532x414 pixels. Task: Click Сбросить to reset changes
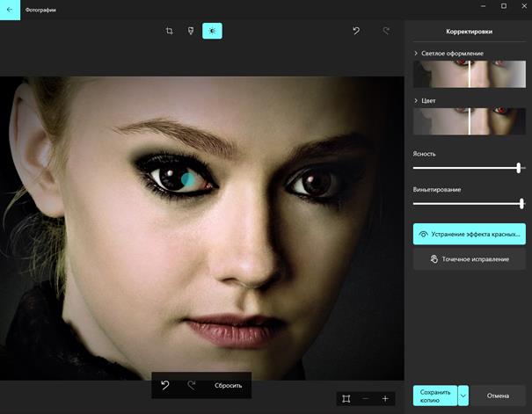pos(228,386)
